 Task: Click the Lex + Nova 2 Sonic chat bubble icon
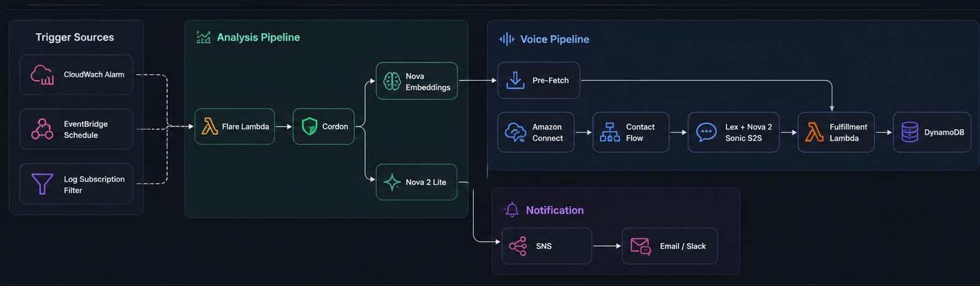point(706,132)
